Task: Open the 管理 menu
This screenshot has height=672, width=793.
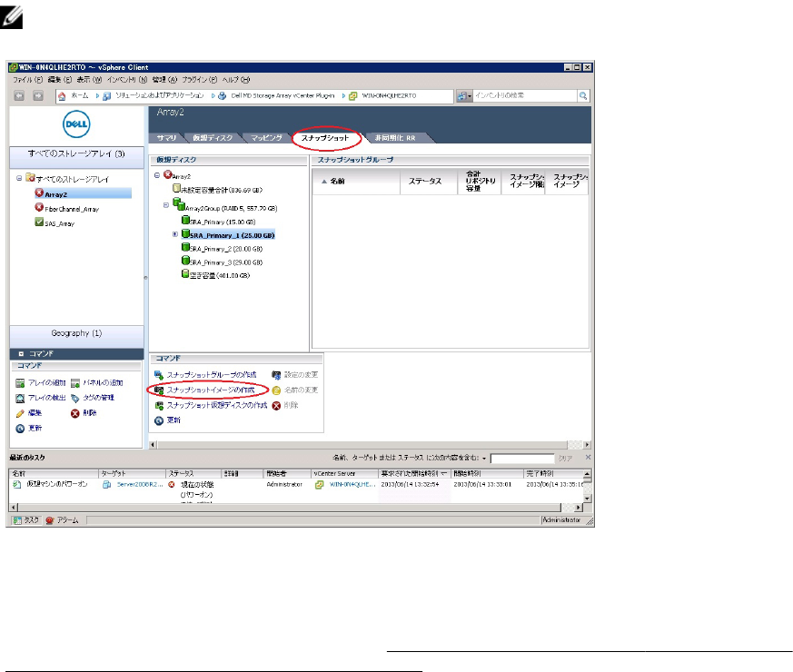Action: coord(165,80)
